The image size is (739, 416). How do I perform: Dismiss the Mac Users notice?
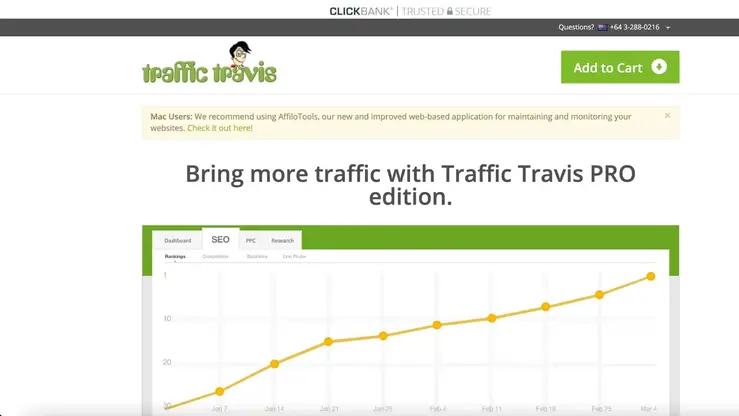667,116
